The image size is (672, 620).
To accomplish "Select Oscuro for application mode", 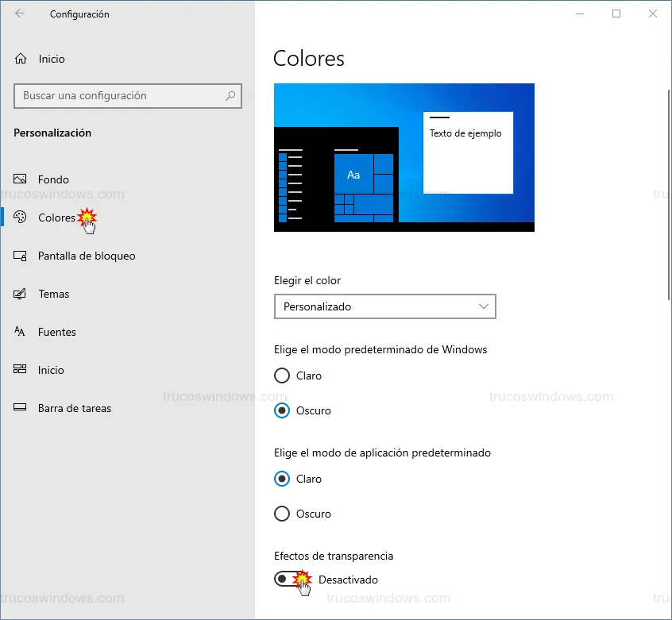I will (x=281, y=514).
